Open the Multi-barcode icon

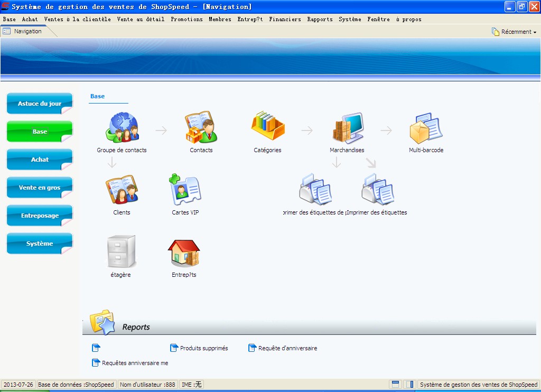tap(426, 128)
